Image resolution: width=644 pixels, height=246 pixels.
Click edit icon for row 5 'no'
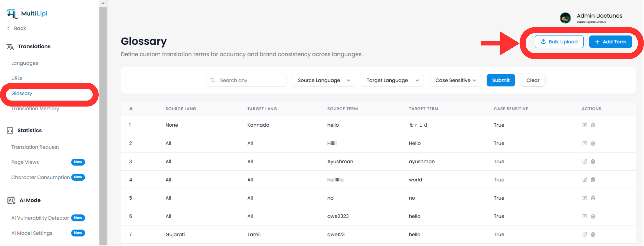[584, 198]
